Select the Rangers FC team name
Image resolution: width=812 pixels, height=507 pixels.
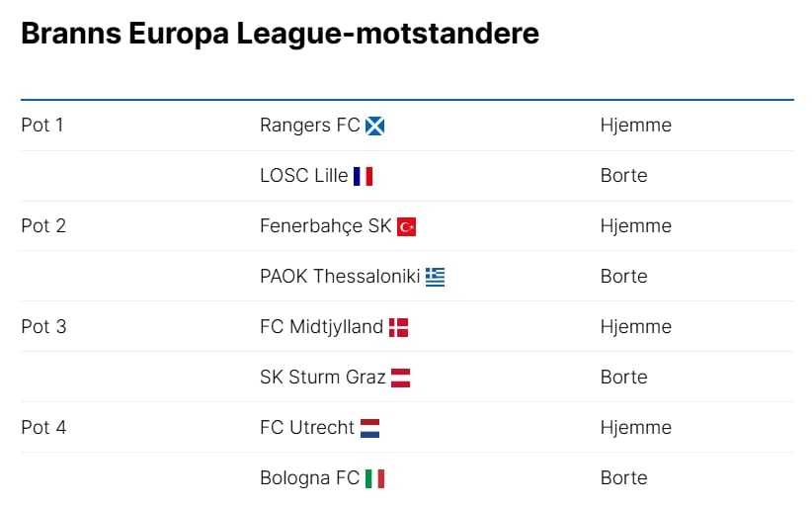pyautogui.click(x=309, y=126)
